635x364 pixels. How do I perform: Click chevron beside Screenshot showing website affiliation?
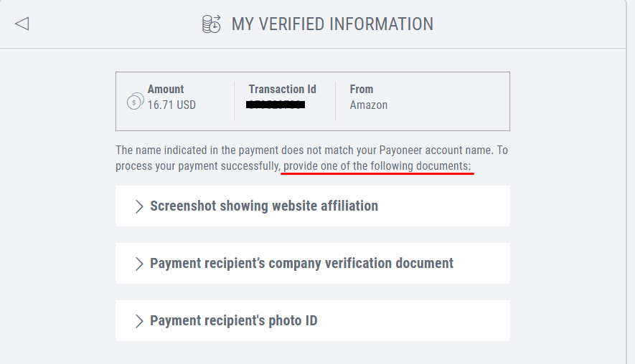pos(139,206)
